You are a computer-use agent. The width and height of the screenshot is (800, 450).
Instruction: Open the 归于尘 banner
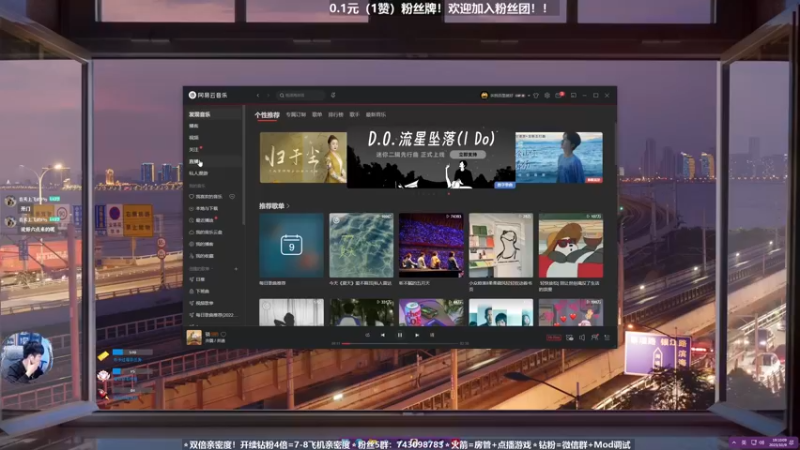coord(304,158)
